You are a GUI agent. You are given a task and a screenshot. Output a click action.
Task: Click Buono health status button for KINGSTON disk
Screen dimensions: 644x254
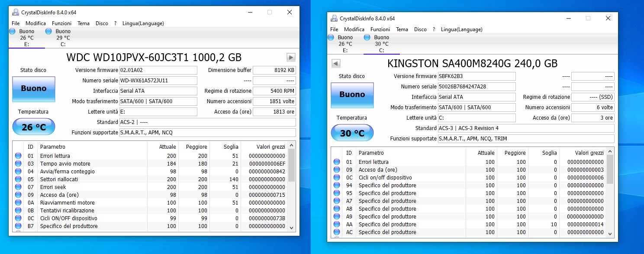click(352, 94)
